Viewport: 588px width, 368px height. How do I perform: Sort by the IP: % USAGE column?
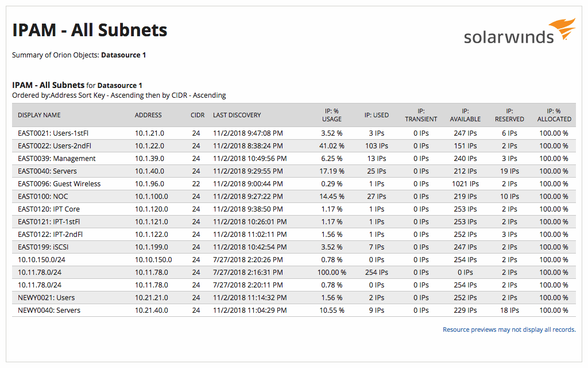331,115
